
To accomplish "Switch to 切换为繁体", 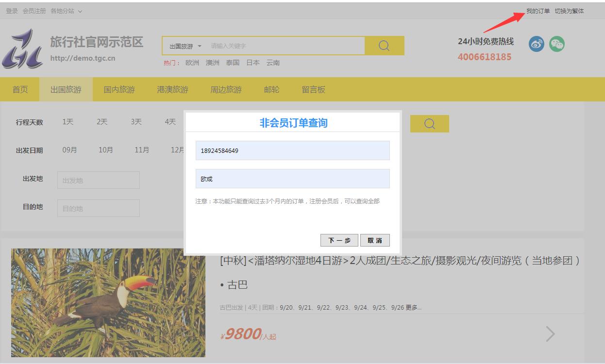I will (569, 11).
